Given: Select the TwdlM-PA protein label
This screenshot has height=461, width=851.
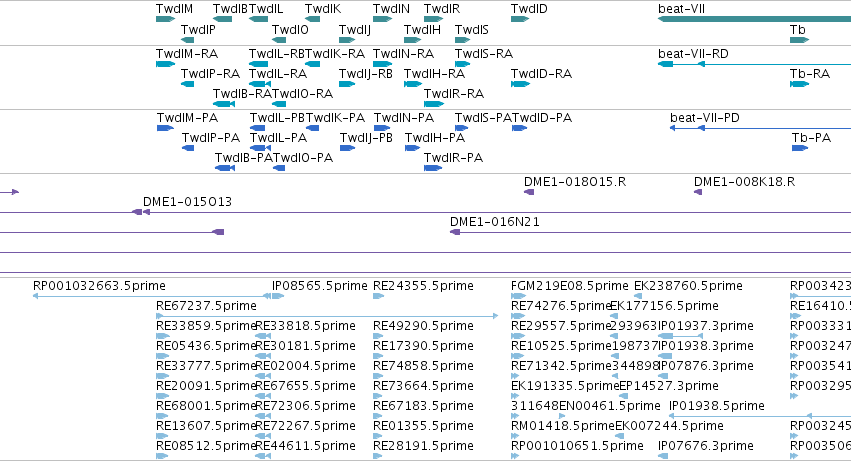Looking at the screenshot, I should [187, 118].
